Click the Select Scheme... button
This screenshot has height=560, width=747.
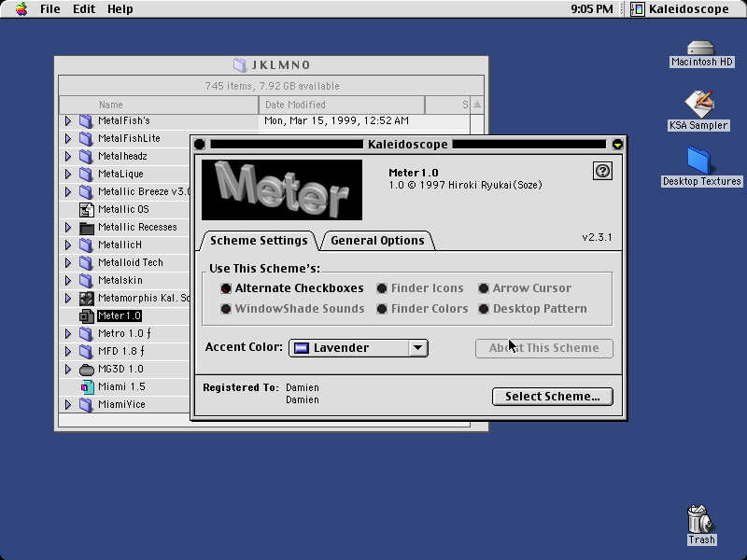(553, 396)
